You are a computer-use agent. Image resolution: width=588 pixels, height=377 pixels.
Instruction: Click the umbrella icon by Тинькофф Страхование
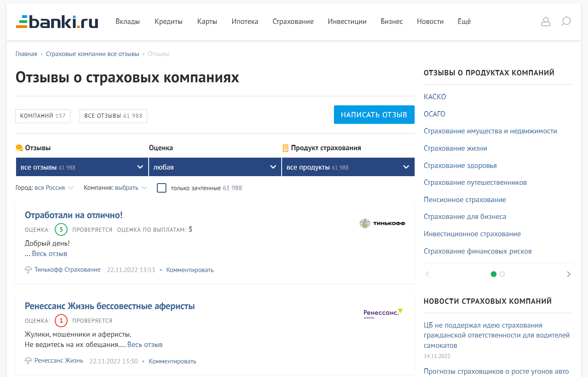[x=28, y=270]
